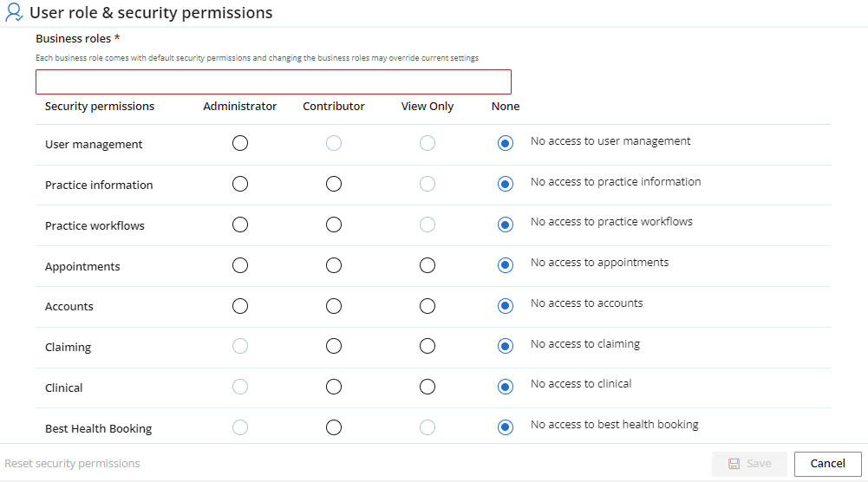Select Administrator for Appointments
The image size is (868, 482).
[x=239, y=265]
